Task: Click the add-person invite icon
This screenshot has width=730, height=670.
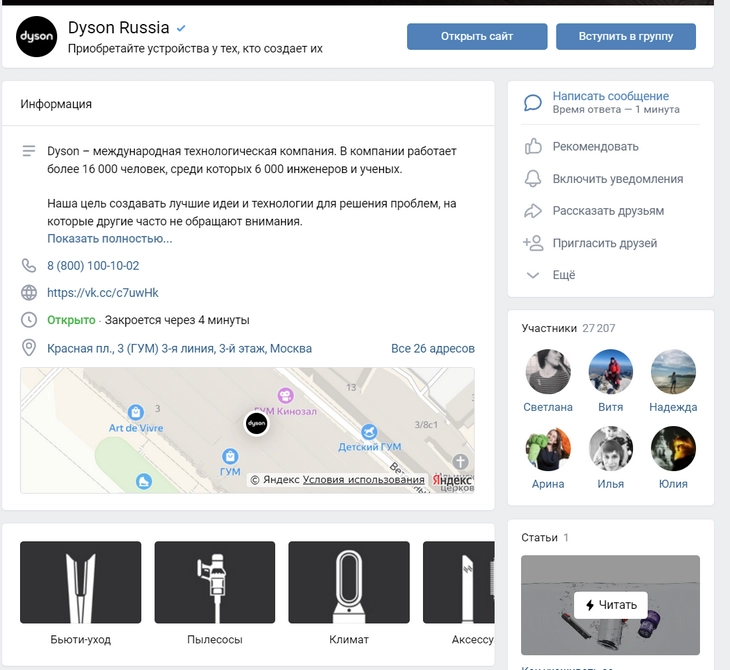Action: point(533,243)
